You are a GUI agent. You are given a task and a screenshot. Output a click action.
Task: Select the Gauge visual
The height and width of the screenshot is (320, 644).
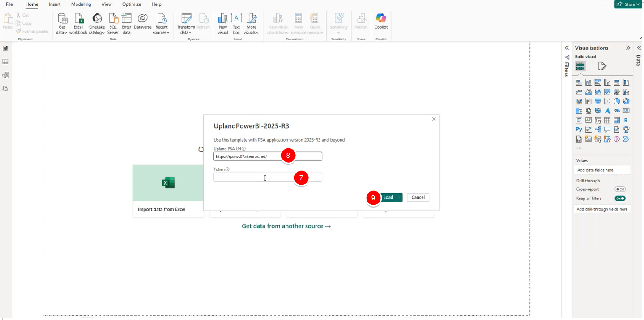click(x=616, y=110)
